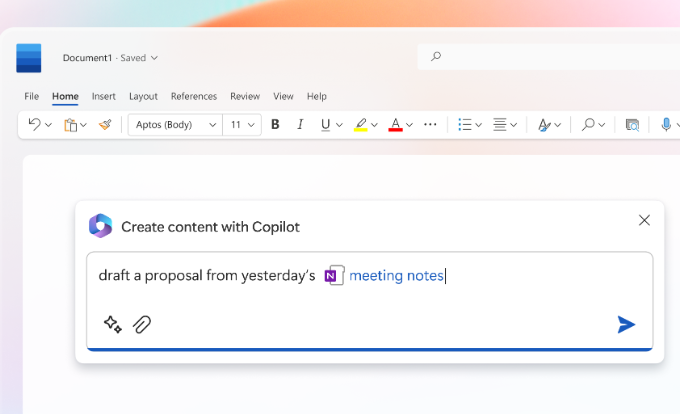Screen dimensions: 680x414
Task: Apply yellow text highlight color
Action: click(x=360, y=125)
